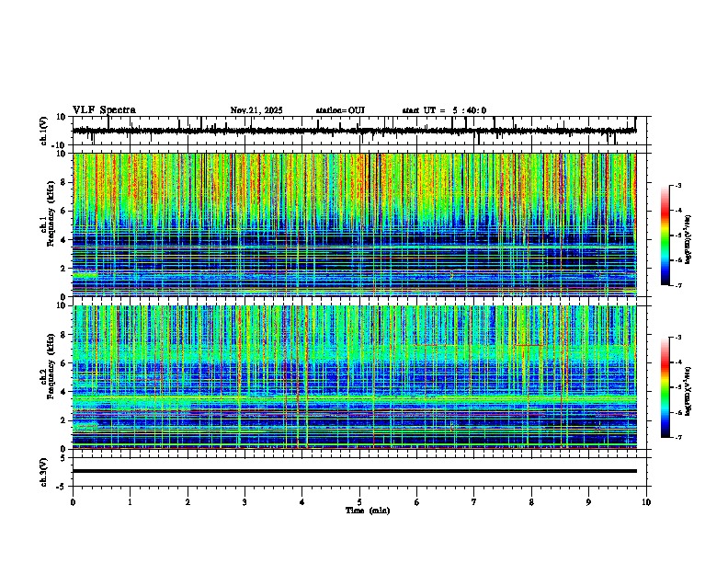Click time-axis tick label '0'
728x563 pixels.
(x=73, y=502)
